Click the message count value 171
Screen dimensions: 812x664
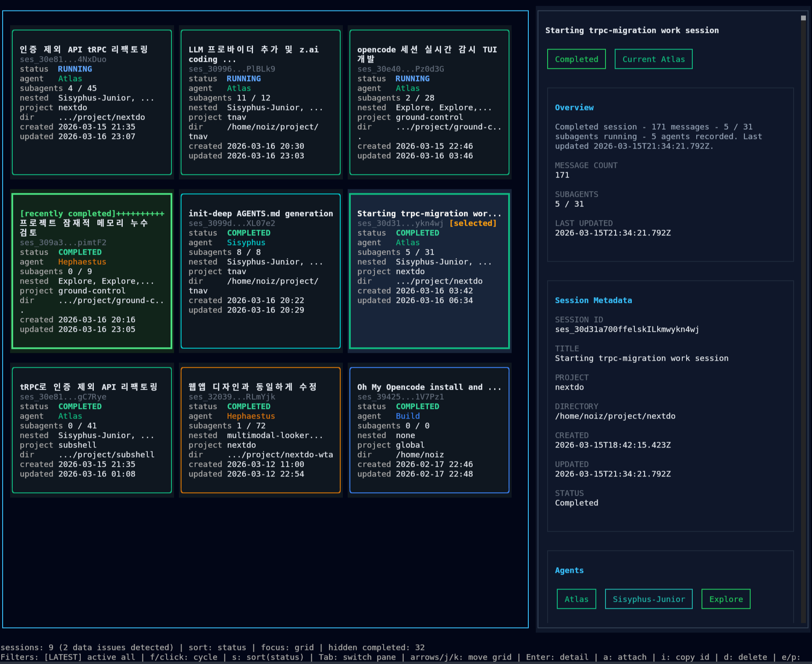click(562, 175)
